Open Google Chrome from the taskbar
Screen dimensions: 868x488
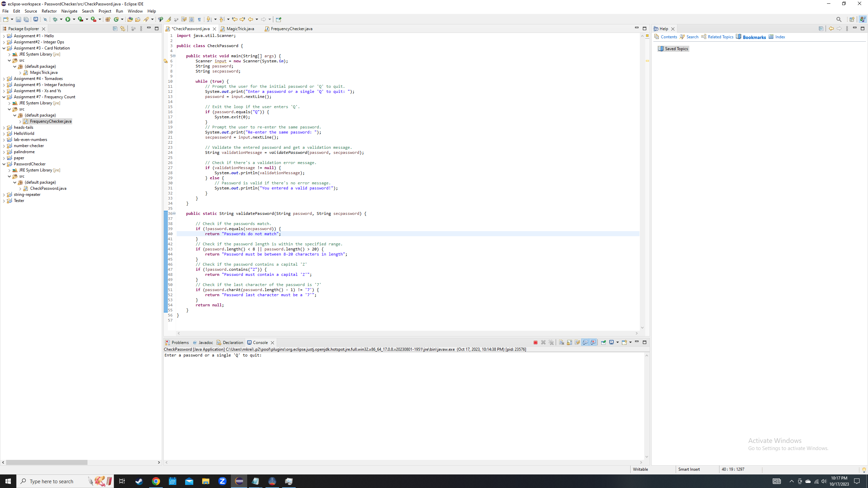156,481
